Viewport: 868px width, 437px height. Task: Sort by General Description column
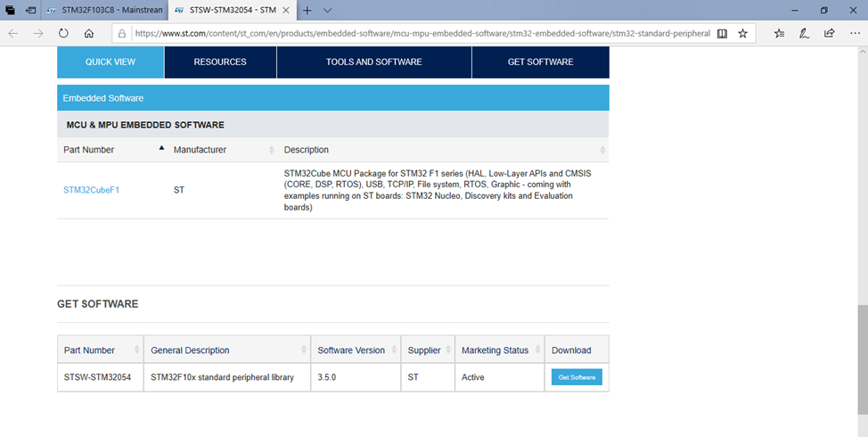tap(227, 350)
